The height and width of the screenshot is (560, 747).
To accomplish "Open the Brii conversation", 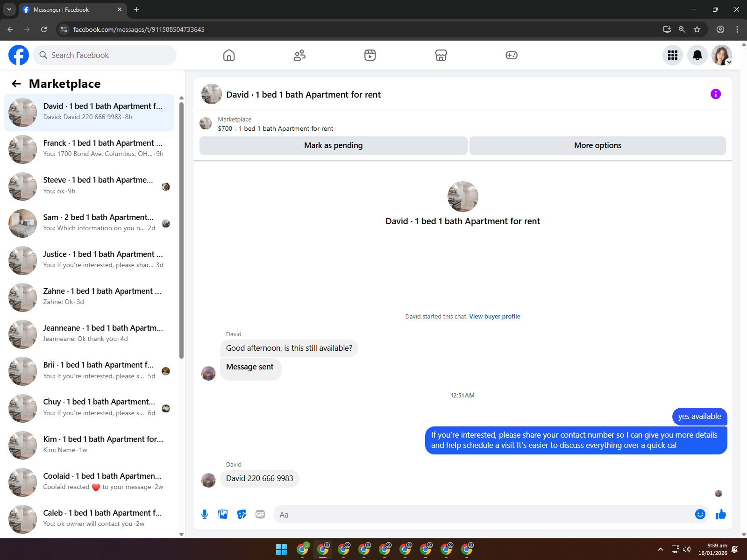I will point(89,371).
